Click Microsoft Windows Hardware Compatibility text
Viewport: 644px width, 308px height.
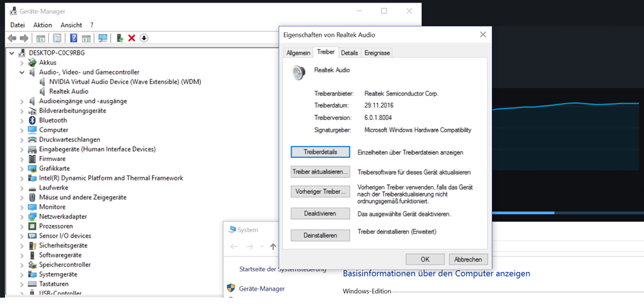point(418,130)
